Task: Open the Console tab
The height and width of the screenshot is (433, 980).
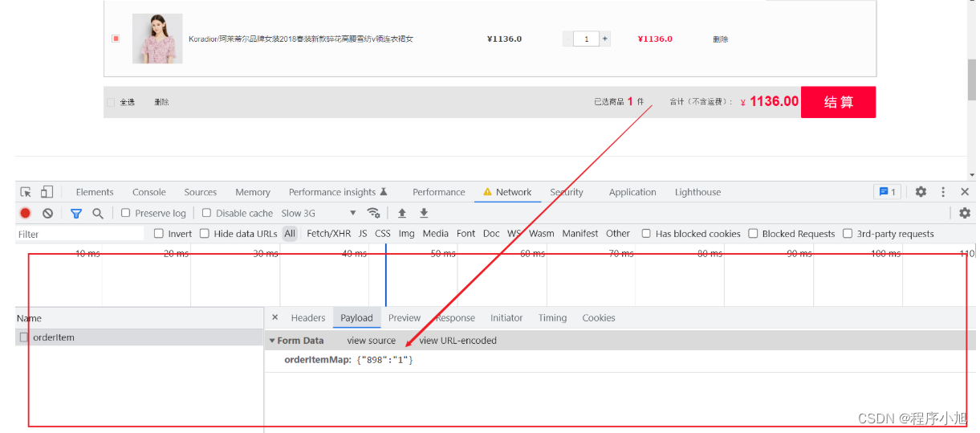Action: point(149,192)
